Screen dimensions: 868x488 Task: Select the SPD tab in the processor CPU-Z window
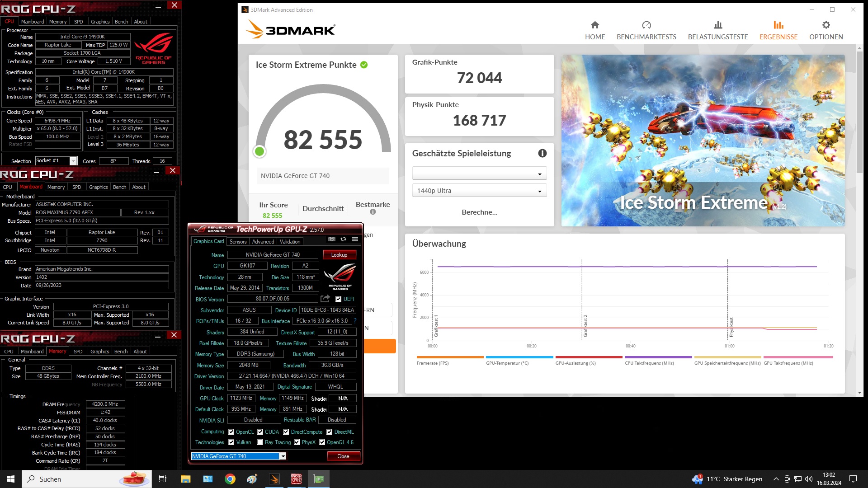tap(79, 22)
